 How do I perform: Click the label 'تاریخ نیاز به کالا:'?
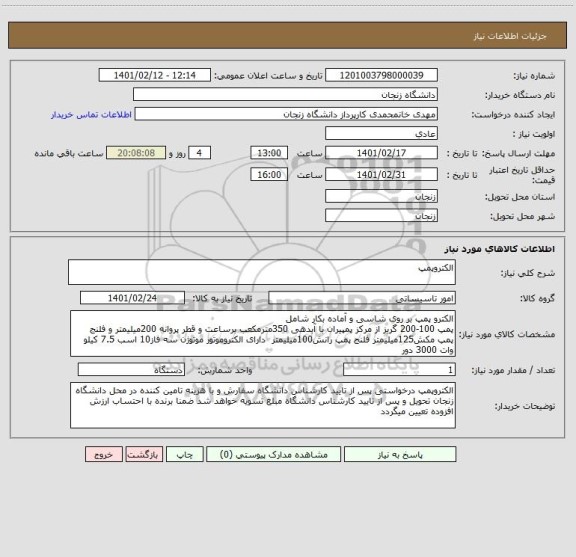coord(223,298)
